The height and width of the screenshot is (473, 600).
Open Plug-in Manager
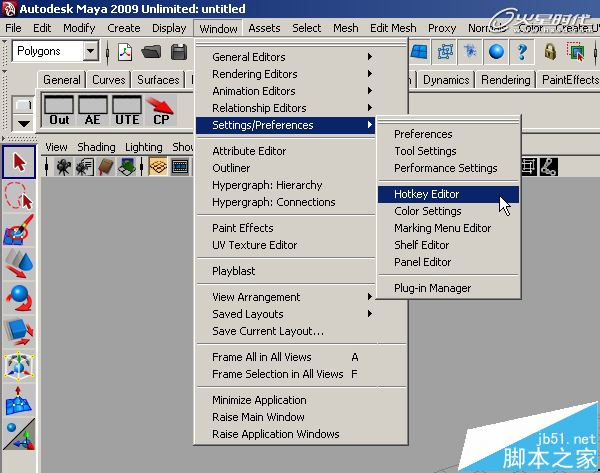tap(448, 288)
